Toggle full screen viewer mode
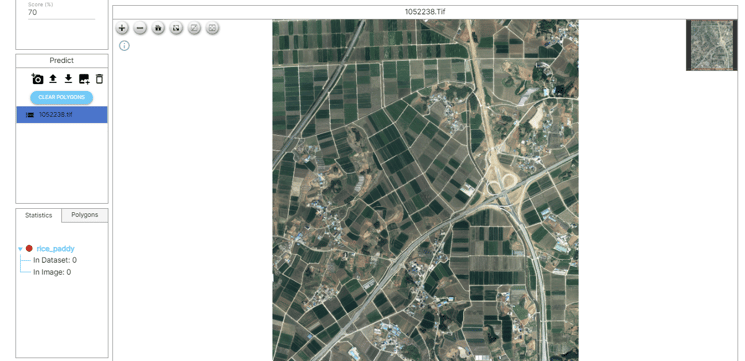This screenshot has height=361, width=745. (212, 28)
